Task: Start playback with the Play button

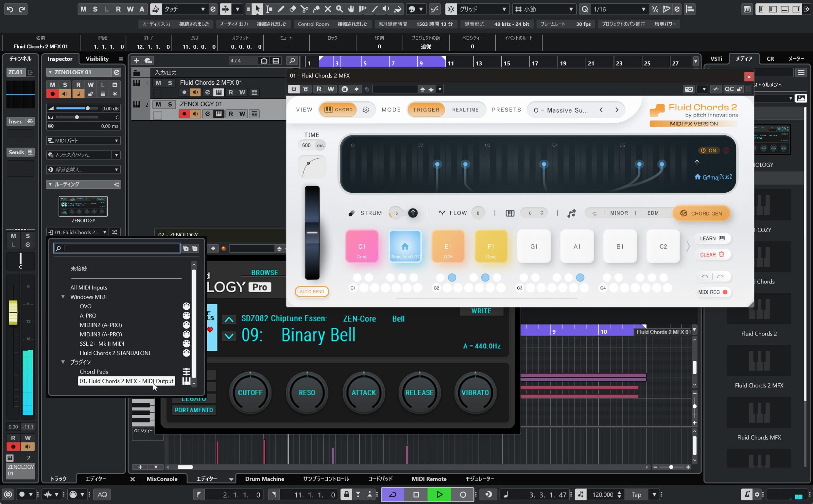Action: 439,494
